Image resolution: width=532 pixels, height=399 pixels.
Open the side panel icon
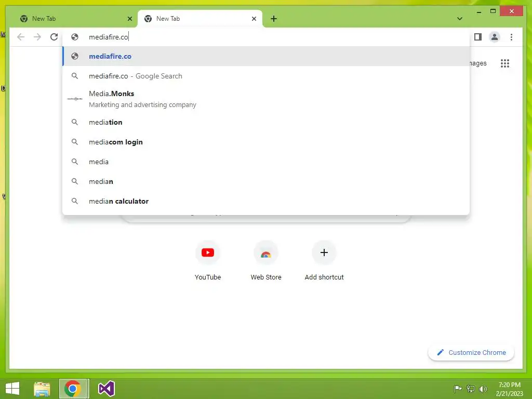pyautogui.click(x=478, y=37)
